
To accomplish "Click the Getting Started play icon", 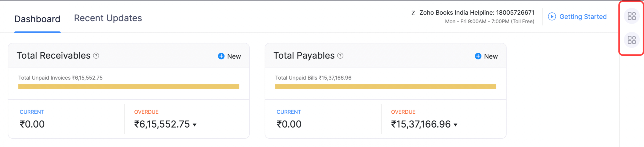I will click(x=552, y=16).
